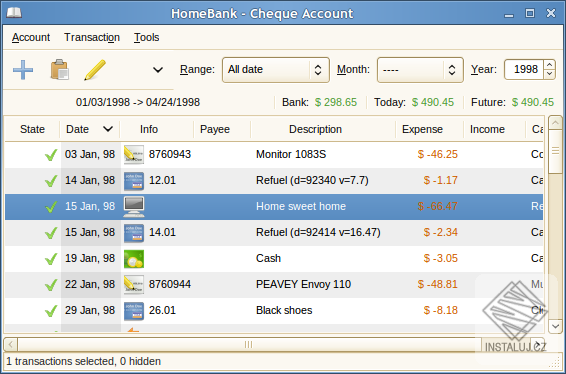Click the cheque icon in PEAVEY Envoy row
This screenshot has width=566, height=374.
(x=134, y=284)
